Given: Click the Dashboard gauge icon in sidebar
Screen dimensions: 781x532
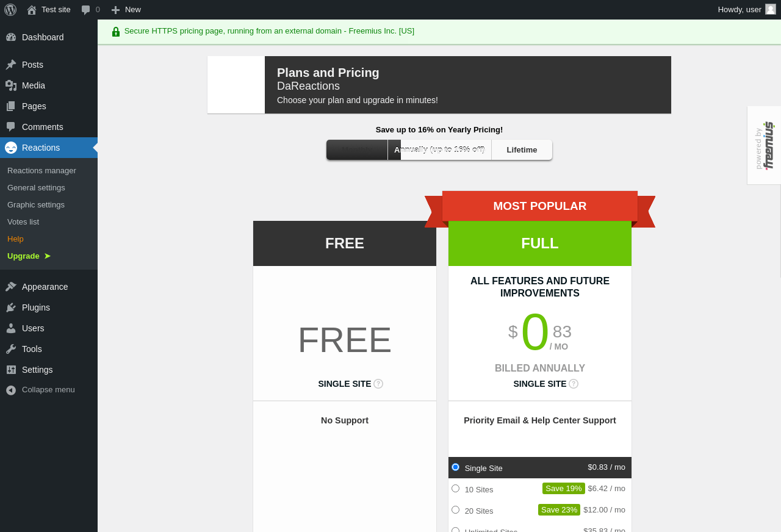Looking at the screenshot, I should click(11, 37).
